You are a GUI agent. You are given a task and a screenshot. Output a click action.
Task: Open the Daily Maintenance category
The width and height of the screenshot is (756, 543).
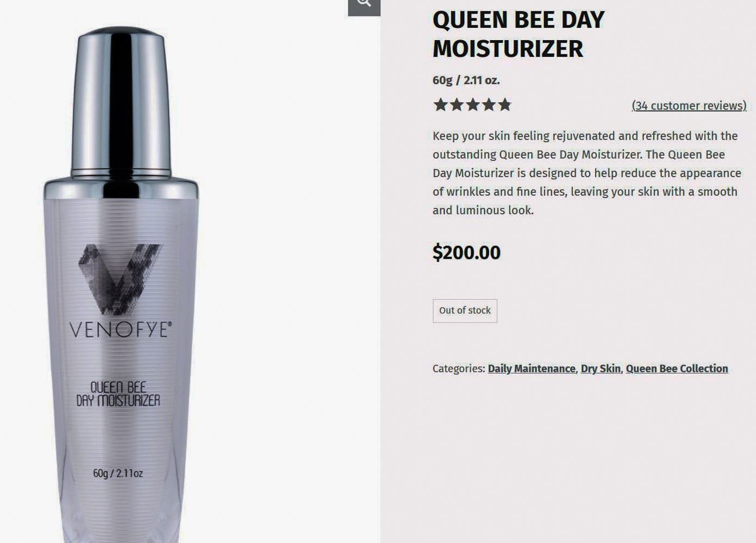click(x=532, y=369)
